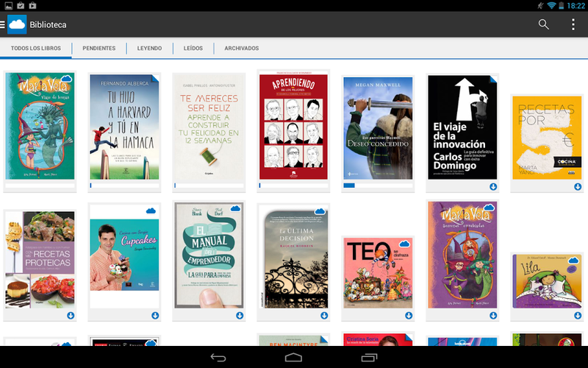This screenshot has width=588, height=368.
Task: Open Cupcakes Cocina con Sergio cover
Action: coord(124,255)
